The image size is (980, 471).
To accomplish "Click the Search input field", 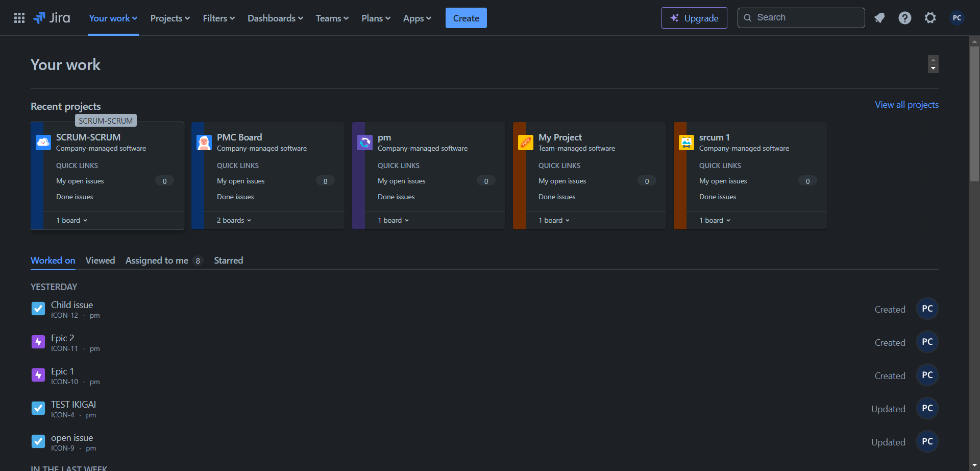I will click(801, 18).
